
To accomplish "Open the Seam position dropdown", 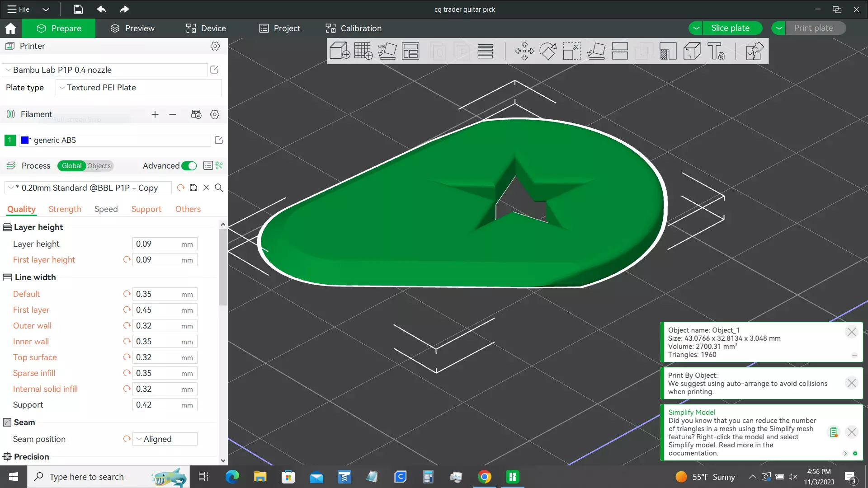I will [x=165, y=439].
